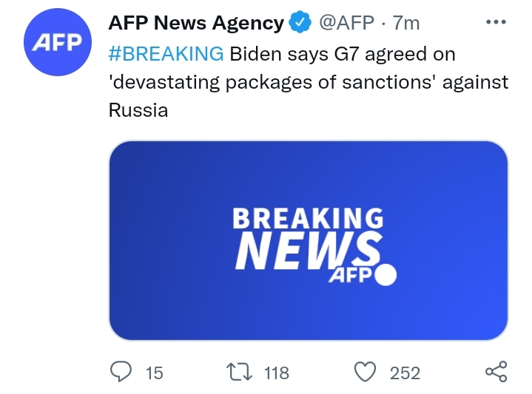Image resolution: width=532 pixels, height=394 pixels.
Task: Click the 7m tweet timestamp
Action: pyautogui.click(x=406, y=23)
